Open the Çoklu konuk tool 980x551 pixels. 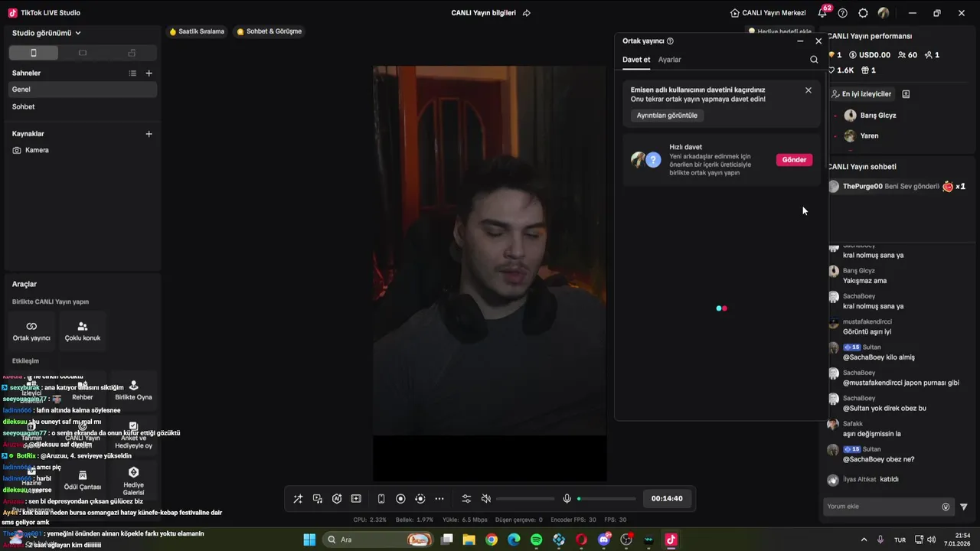point(83,331)
